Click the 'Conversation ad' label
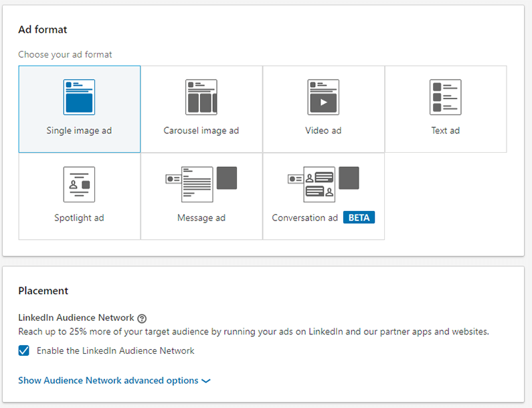Image resolution: width=532 pixels, height=408 pixels. (x=304, y=218)
